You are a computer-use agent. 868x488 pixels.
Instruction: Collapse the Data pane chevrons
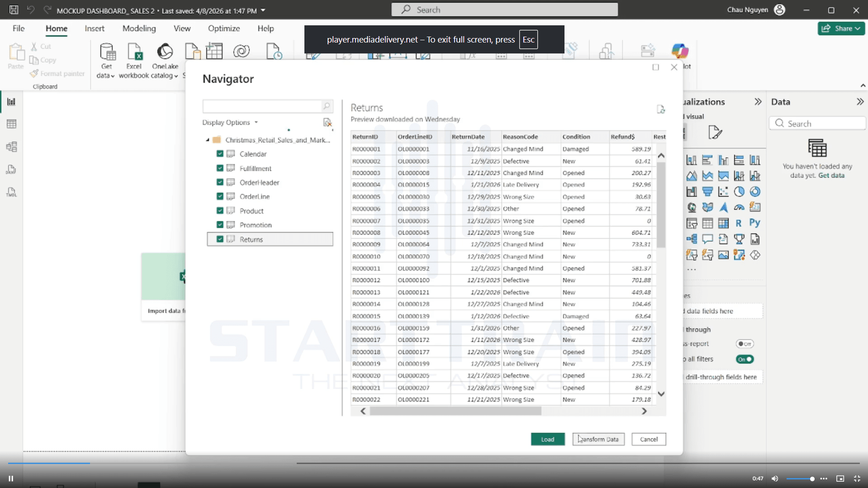(x=860, y=102)
